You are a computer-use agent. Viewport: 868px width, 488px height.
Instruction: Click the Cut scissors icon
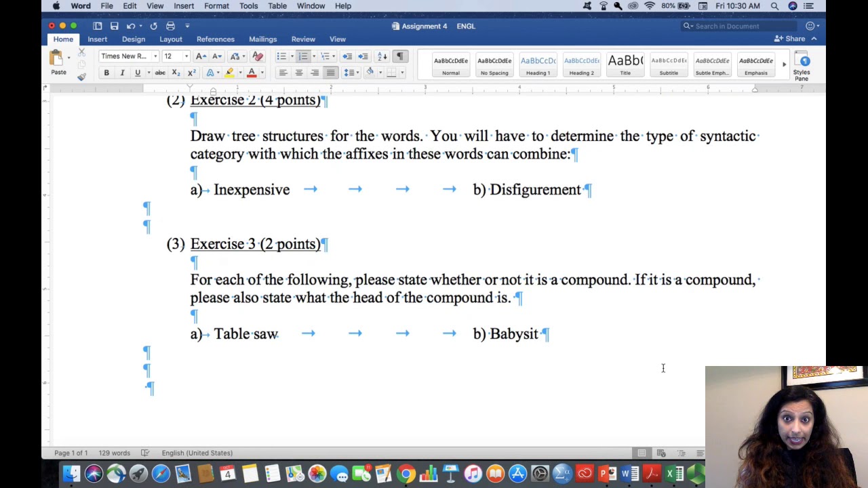(81, 52)
